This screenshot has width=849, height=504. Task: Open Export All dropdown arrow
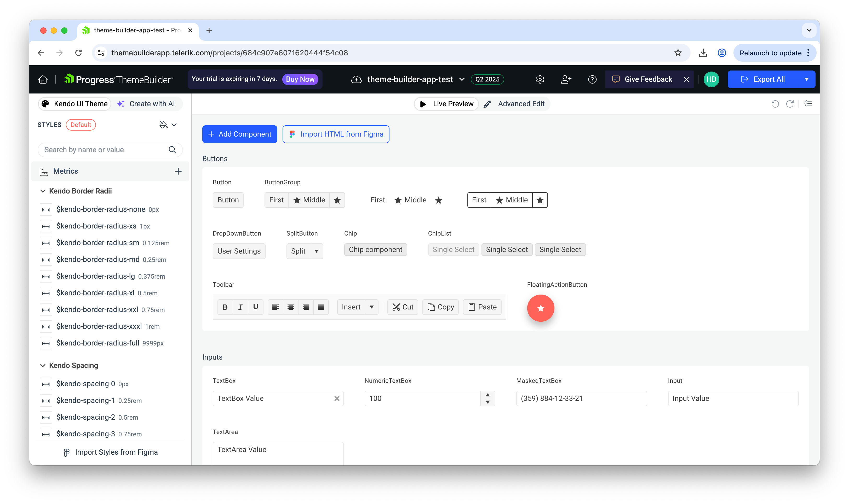click(806, 79)
